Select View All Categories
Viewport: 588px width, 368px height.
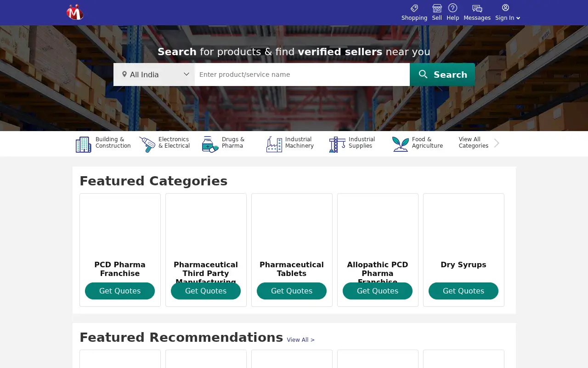(473, 143)
